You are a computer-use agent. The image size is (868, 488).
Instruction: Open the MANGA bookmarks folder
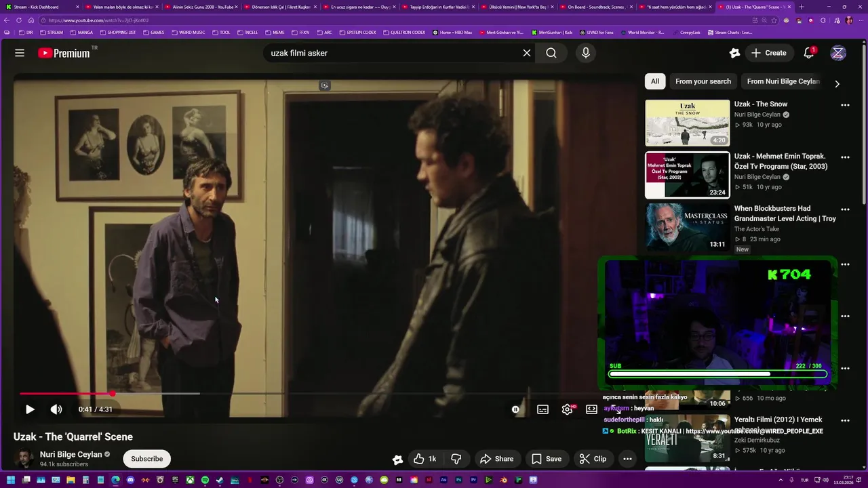pyautogui.click(x=81, y=33)
